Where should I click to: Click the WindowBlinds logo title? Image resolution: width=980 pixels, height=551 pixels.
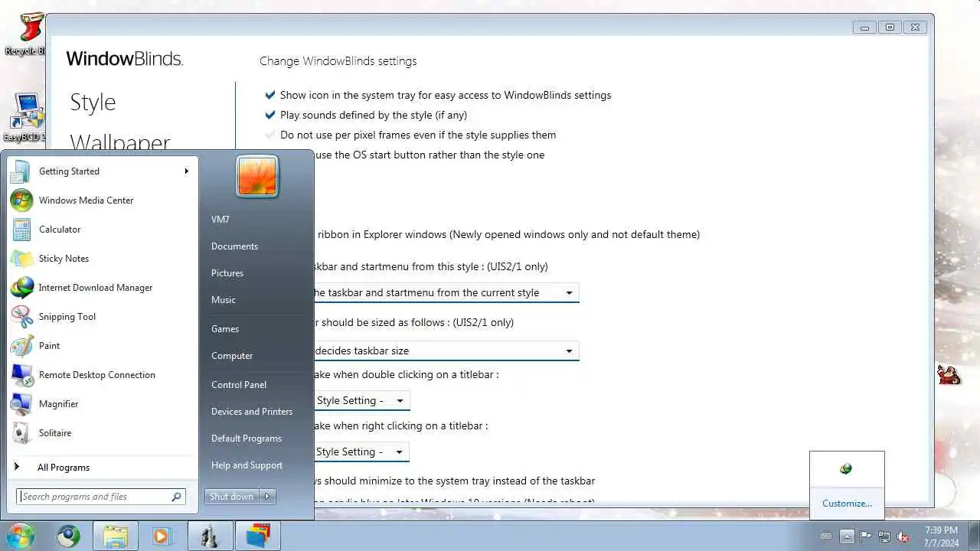pyautogui.click(x=125, y=59)
